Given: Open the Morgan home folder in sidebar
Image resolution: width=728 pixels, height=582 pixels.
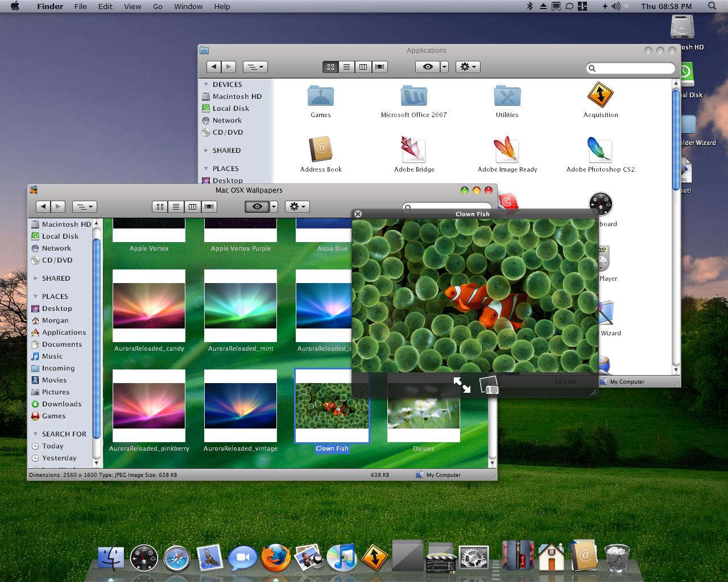Looking at the screenshot, I should (55, 321).
